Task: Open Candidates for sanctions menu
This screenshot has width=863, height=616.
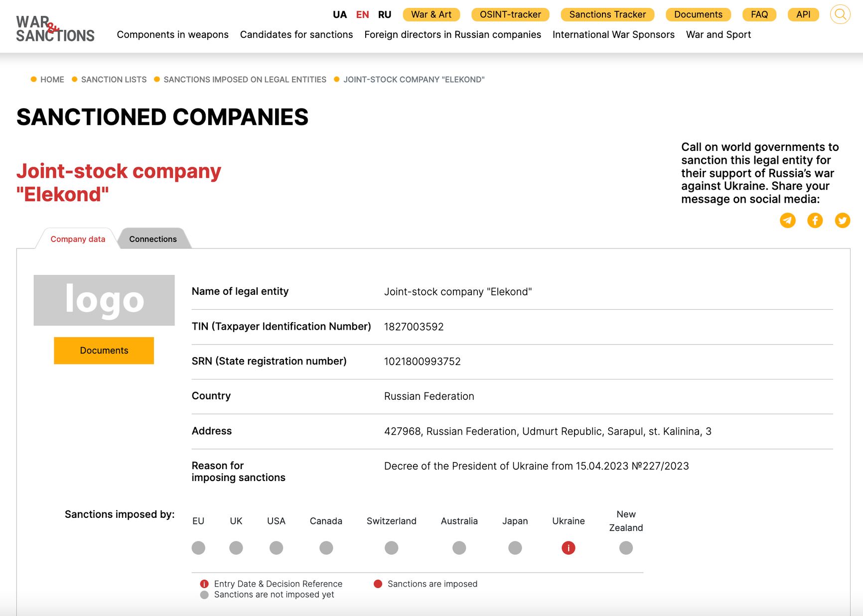Action: (296, 34)
